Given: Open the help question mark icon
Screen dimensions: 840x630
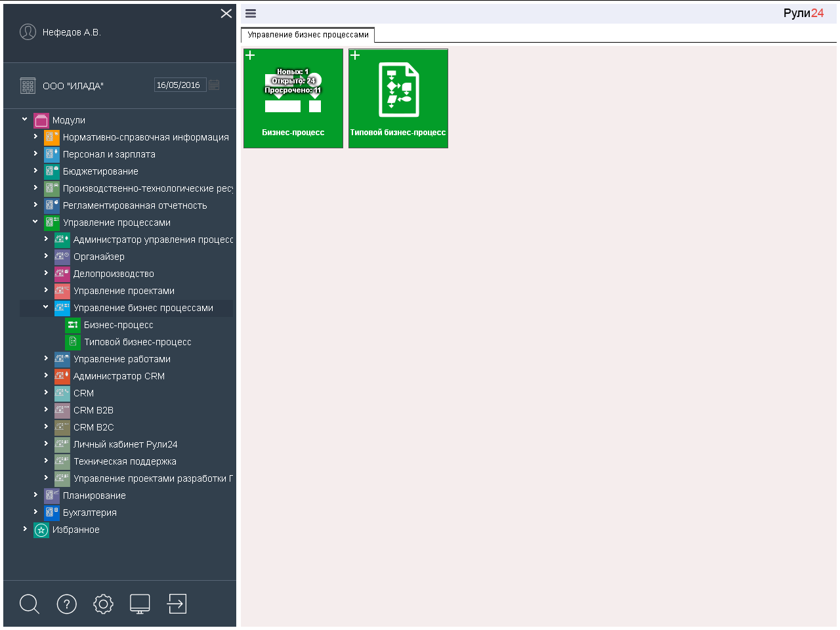Looking at the screenshot, I should tap(67, 604).
